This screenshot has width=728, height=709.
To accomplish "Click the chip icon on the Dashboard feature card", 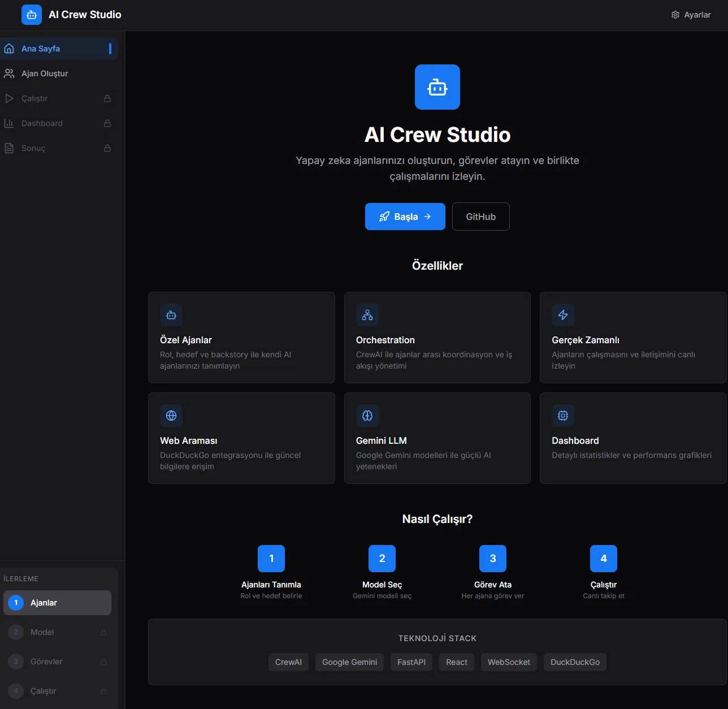I will (x=563, y=416).
